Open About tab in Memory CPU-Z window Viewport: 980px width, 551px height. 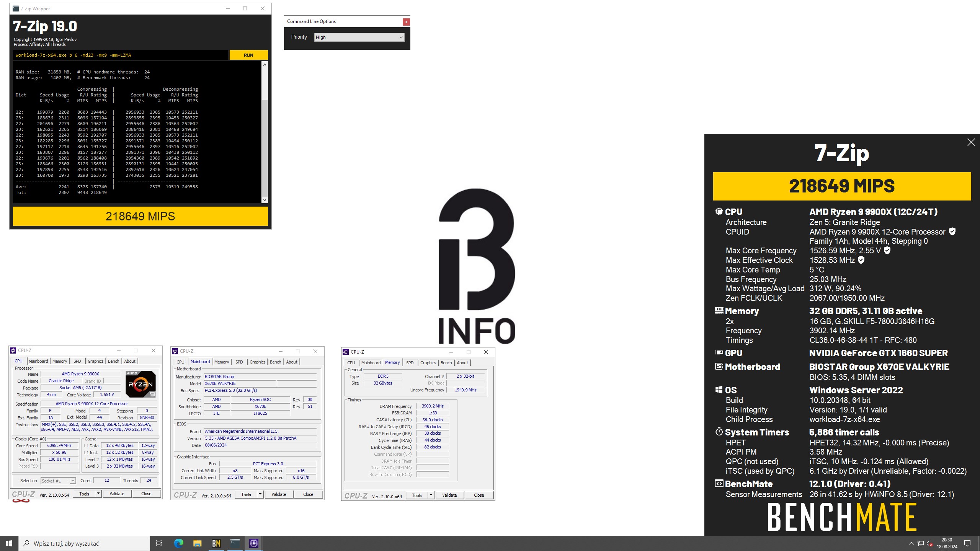pyautogui.click(x=462, y=363)
